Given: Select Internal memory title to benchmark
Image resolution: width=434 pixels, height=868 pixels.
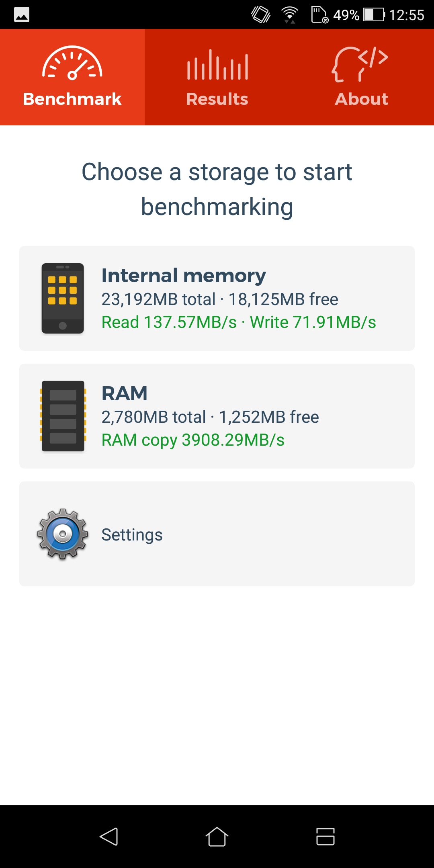Looking at the screenshot, I should point(184,276).
